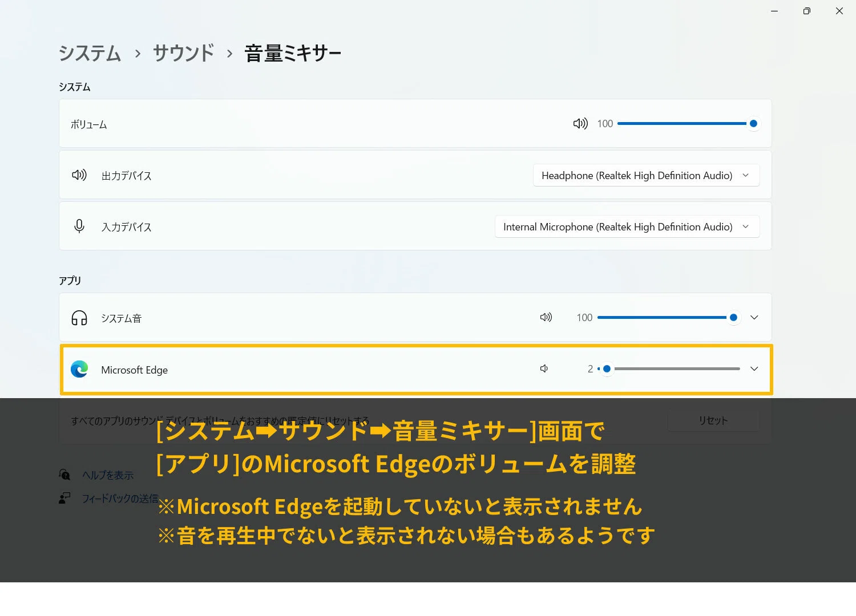Click the Edge volume value 2
Viewport: 856px width, 616px height.
pyautogui.click(x=590, y=369)
